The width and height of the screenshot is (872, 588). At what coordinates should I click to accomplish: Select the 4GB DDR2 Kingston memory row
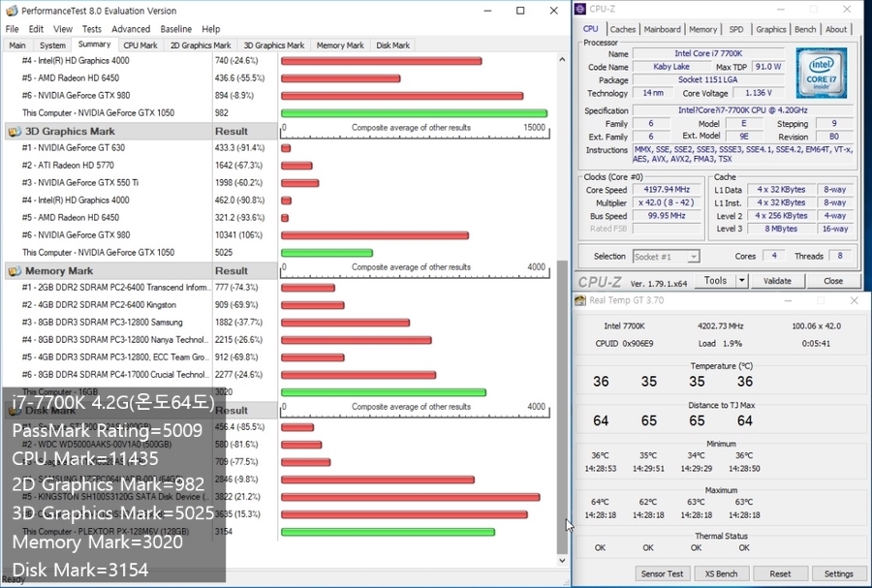tap(140, 305)
